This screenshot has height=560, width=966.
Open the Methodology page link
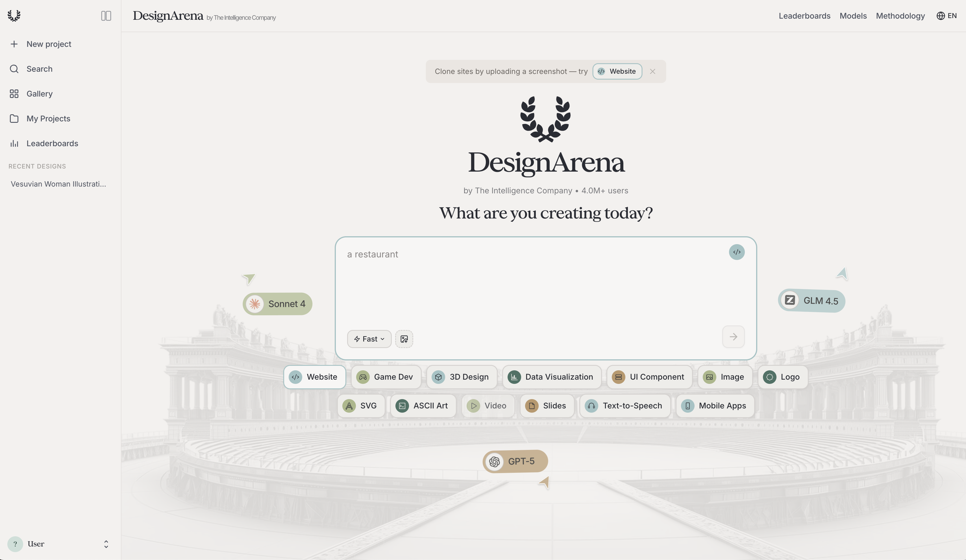900,16
